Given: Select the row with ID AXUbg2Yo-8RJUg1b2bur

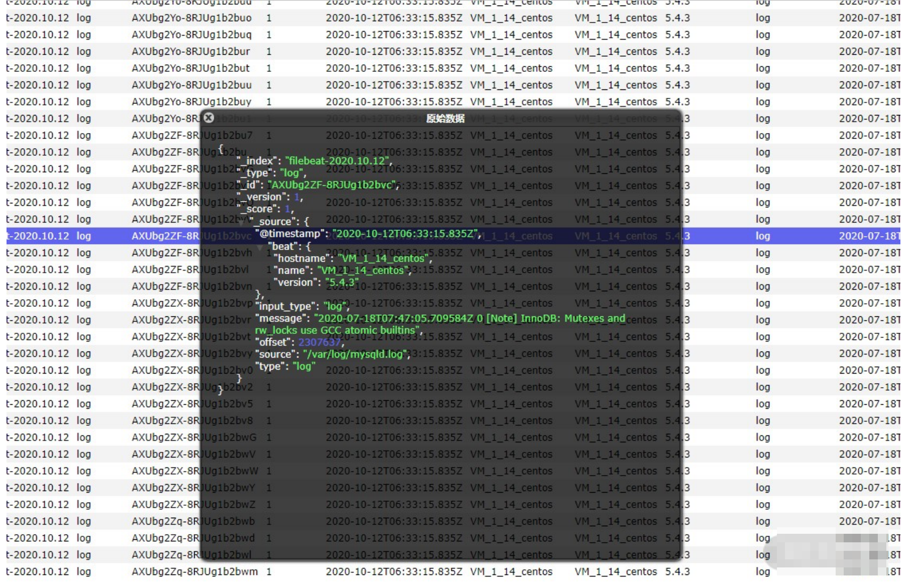Looking at the screenshot, I should tap(453, 52).
